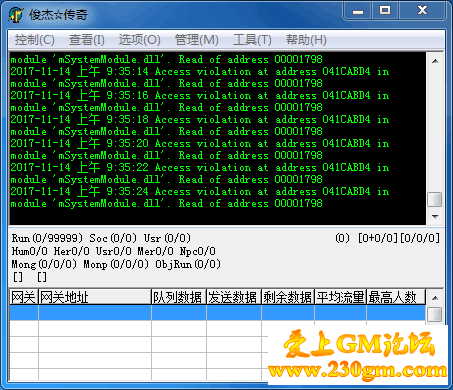The height and width of the screenshot is (390, 453).
Task: Click the 剩余数据 column header
Action: coord(288,297)
